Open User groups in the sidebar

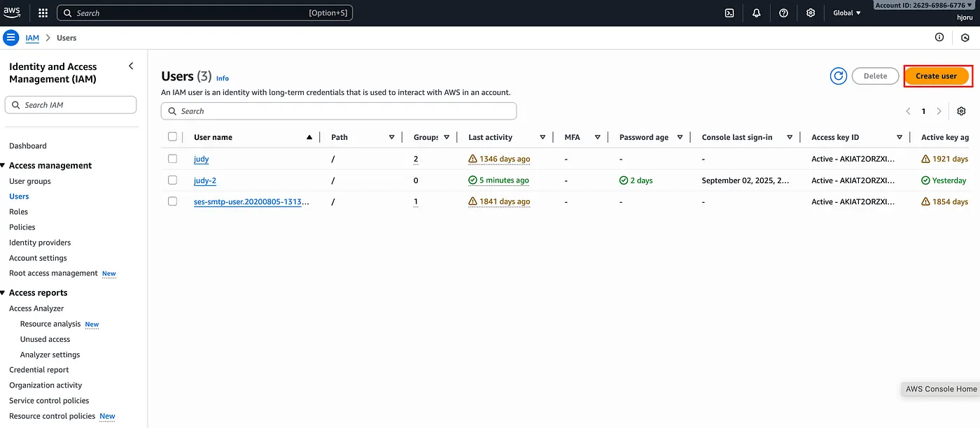tap(30, 181)
